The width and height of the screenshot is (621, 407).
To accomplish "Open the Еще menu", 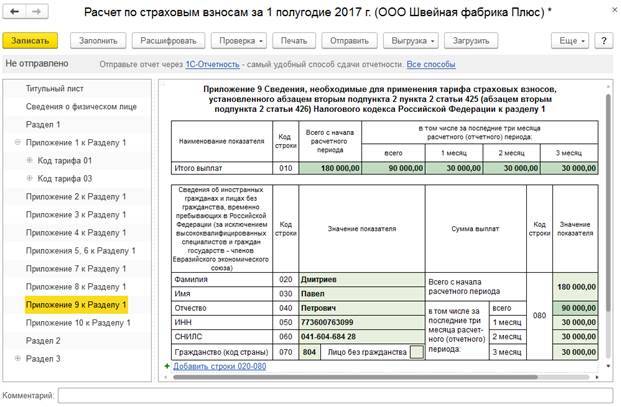I will coord(571,41).
